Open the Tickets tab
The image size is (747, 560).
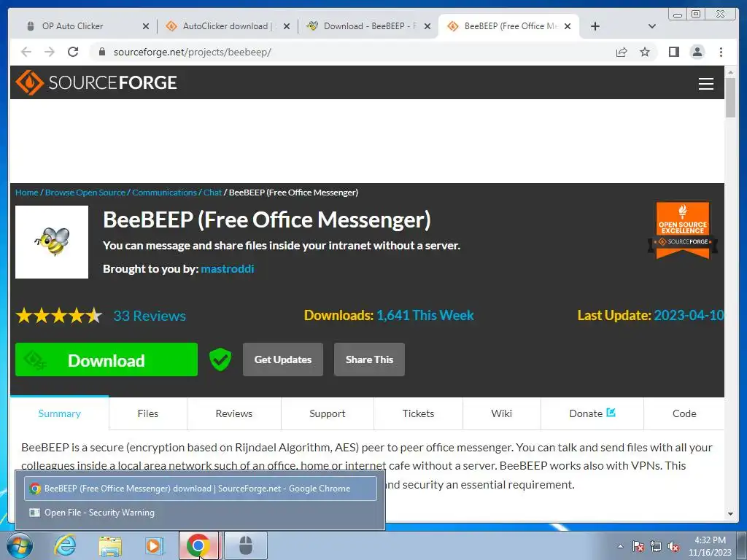click(418, 413)
